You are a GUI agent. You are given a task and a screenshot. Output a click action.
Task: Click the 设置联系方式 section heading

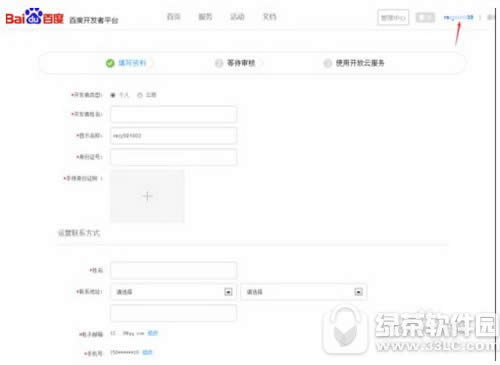pos(79,233)
